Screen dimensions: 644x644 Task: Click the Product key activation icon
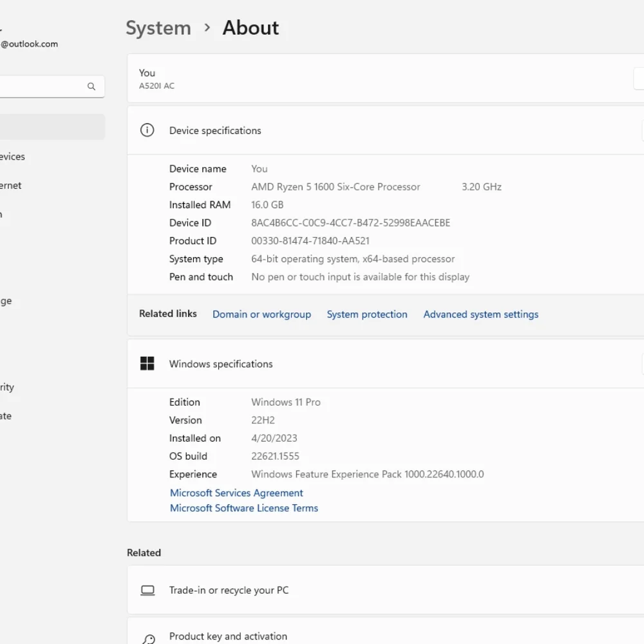pyautogui.click(x=149, y=639)
